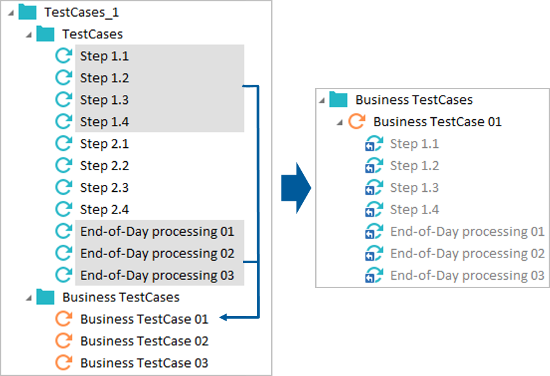
Task: Click the teal icon next to Step 2.3
Action: [x=64, y=187]
